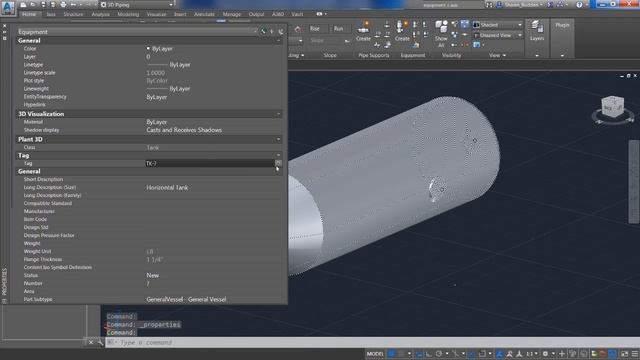The image size is (640, 360).
Task: Toggle grid display in status bar
Action: click(x=392, y=354)
